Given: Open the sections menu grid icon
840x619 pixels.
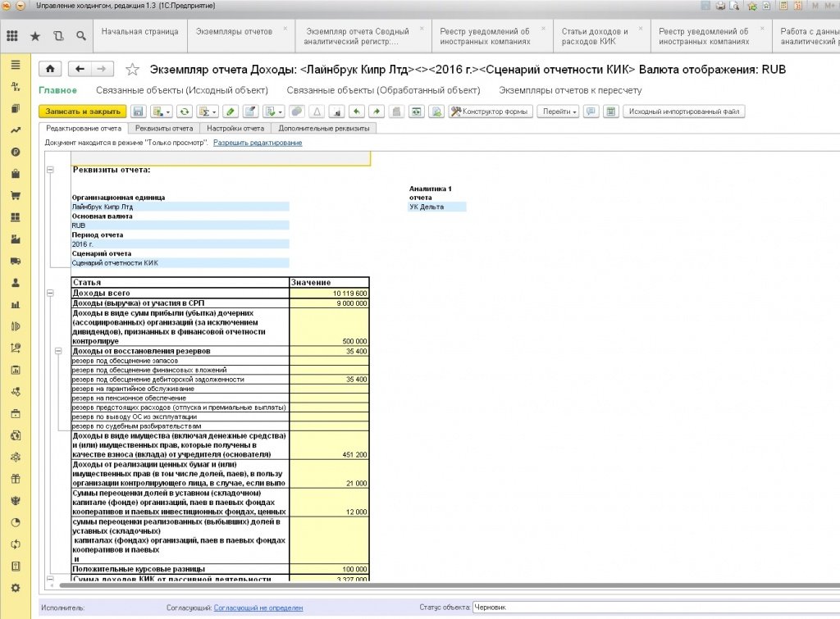Looking at the screenshot, I should pos(12,36).
